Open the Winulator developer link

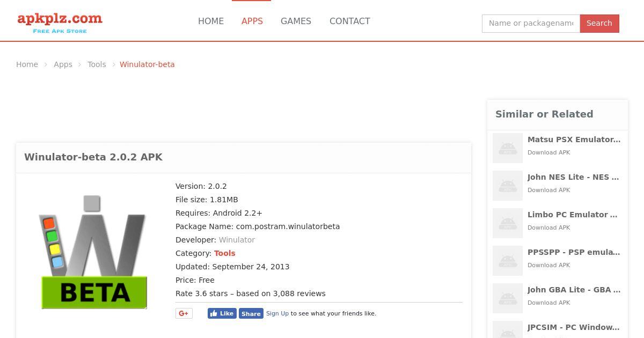coord(237,240)
